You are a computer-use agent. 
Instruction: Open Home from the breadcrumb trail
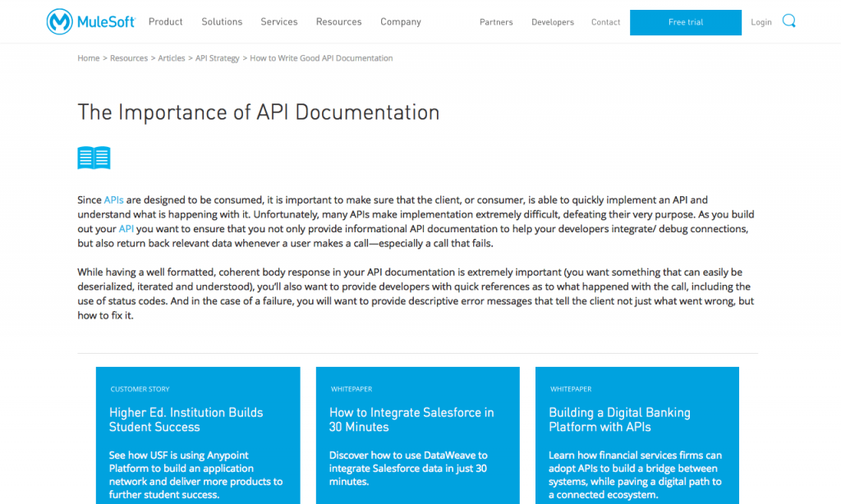(x=88, y=58)
